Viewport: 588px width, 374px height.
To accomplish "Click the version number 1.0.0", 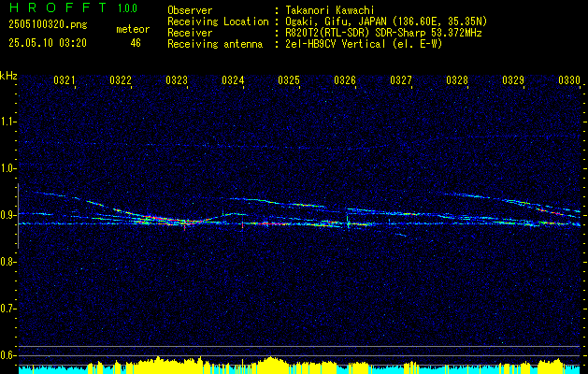I will pyautogui.click(x=127, y=8).
